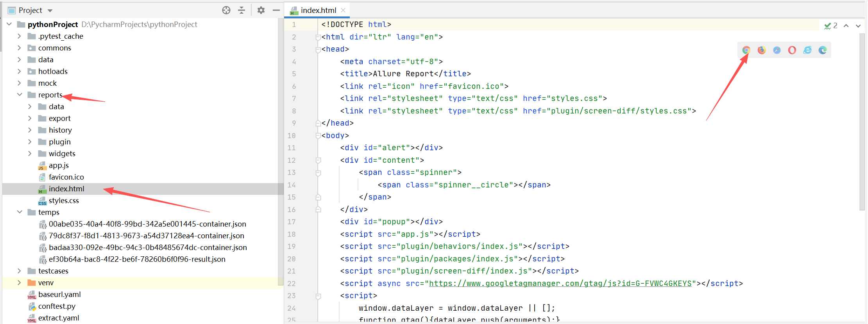The width and height of the screenshot is (868, 324).
Task: Open preview in Internet Explorer
Action: coord(807,50)
